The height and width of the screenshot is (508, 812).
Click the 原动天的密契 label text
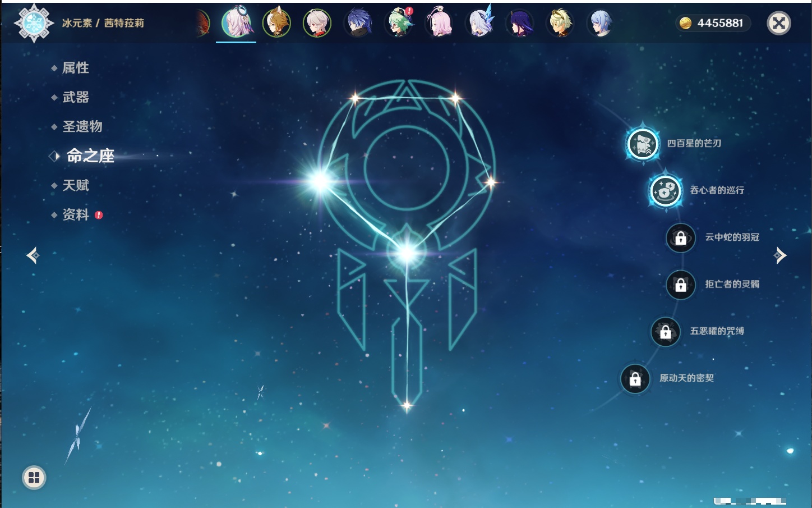(x=687, y=378)
